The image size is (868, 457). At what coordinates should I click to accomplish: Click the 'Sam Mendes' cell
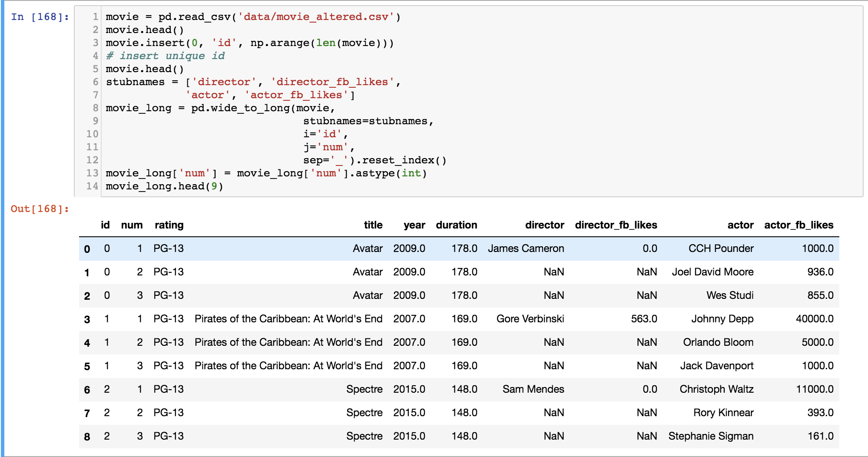pyautogui.click(x=533, y=389)
